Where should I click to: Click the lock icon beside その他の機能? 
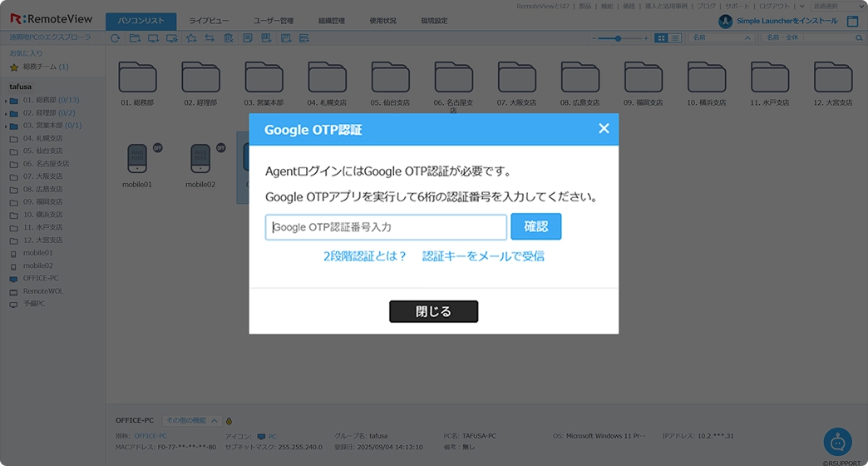point(229,421)
